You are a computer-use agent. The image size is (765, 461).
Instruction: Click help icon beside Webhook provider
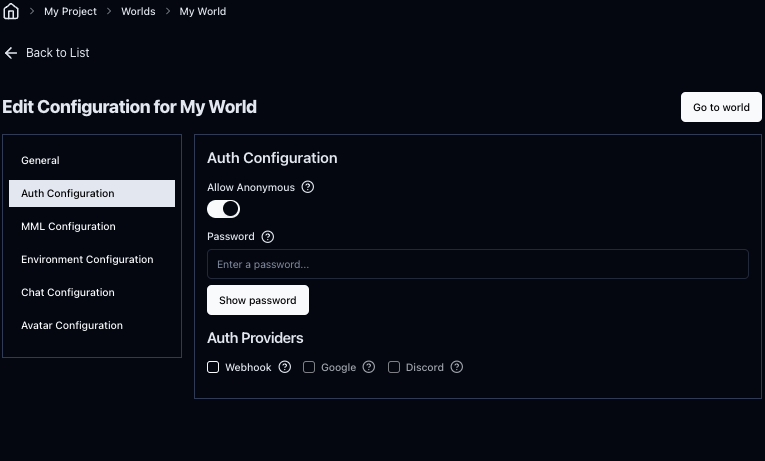285,367
